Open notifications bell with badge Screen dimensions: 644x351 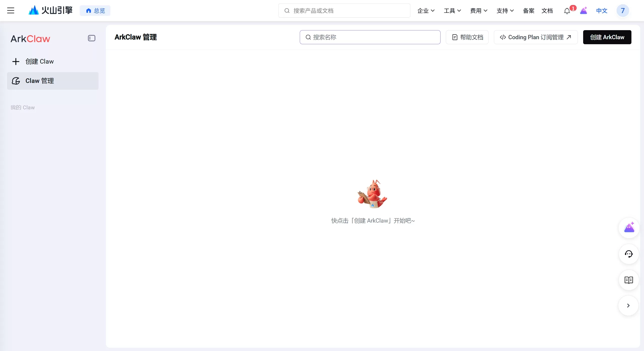(x=567, y=11)
